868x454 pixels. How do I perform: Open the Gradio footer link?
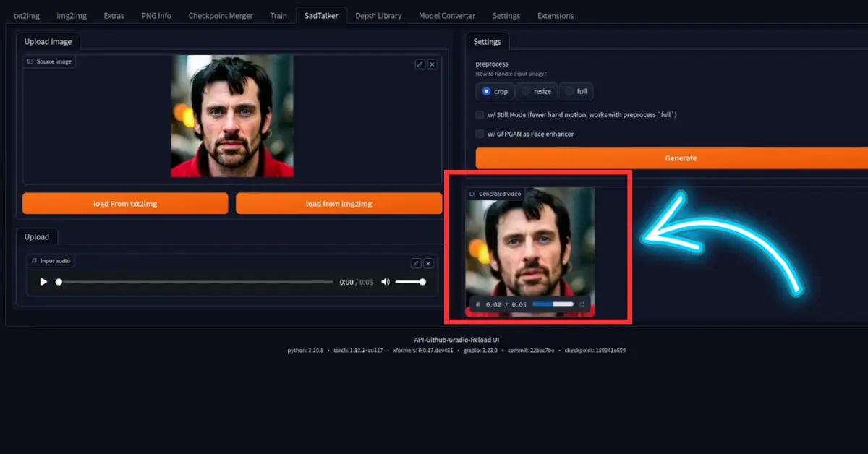(458, 339)
